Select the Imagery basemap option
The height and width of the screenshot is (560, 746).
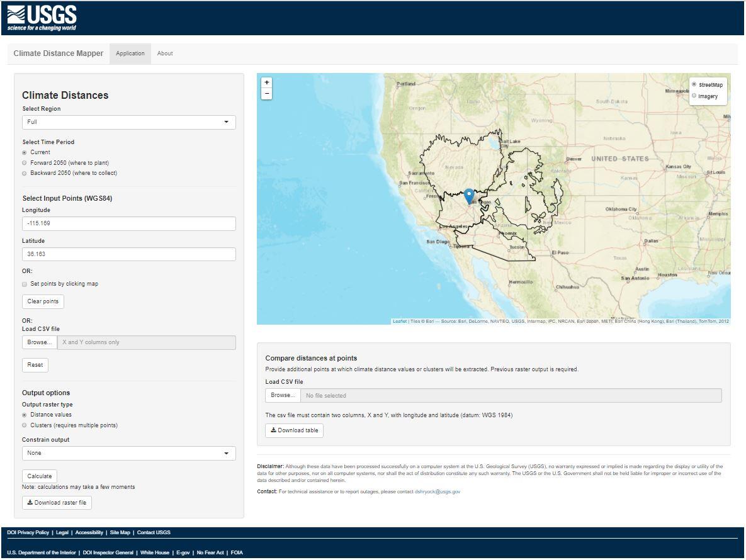(x=694, y=96)
